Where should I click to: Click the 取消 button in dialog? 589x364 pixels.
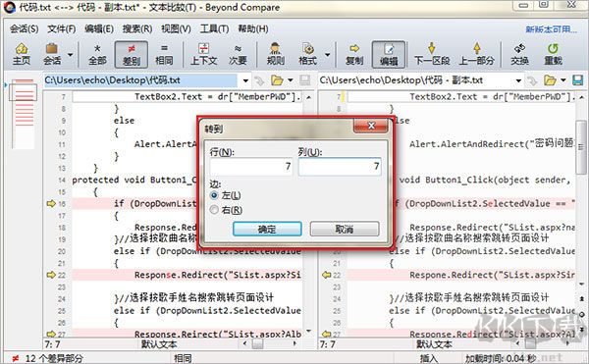pyautogui.click(x=345, y=229)
